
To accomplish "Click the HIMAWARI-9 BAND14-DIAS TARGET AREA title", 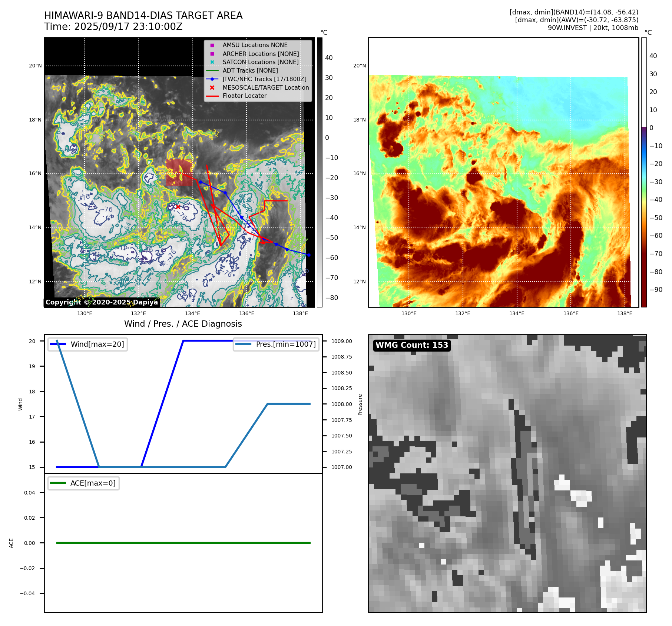I will pos(143,16).
